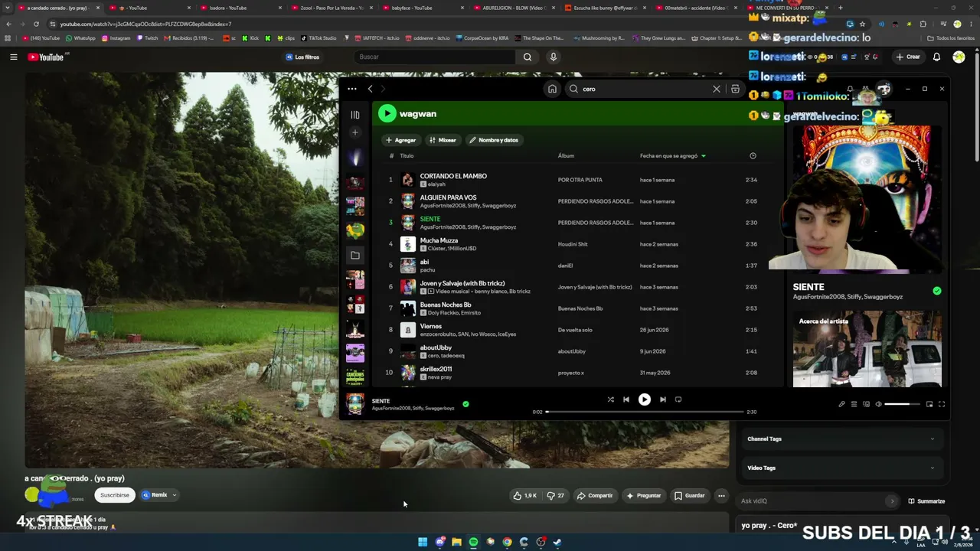The width and height of the screenshot is (980, 551).
Task: Start YouTube voice search with microphone
Action: pos(554,57)
